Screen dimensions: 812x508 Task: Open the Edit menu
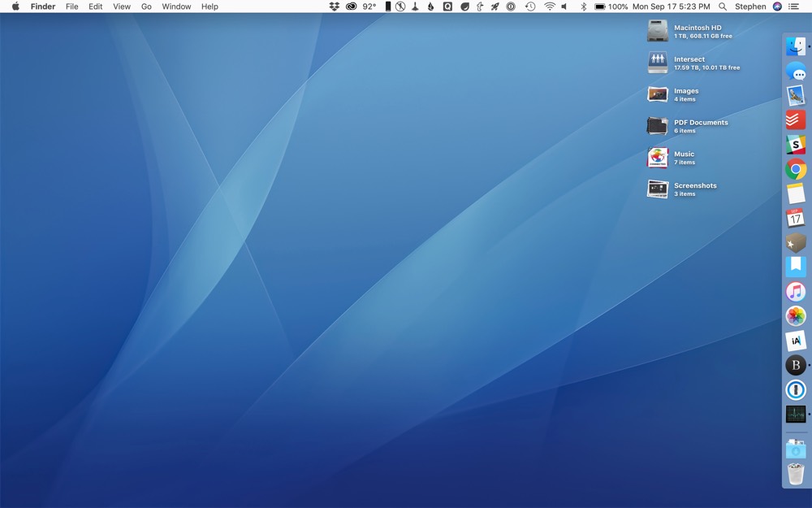point(95,7)
